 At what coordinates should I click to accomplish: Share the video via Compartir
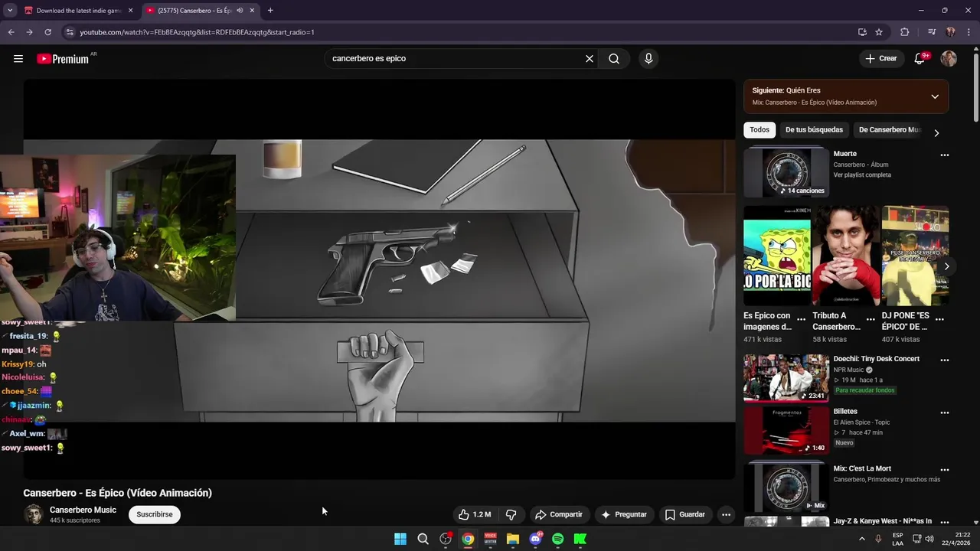(559, 514)
